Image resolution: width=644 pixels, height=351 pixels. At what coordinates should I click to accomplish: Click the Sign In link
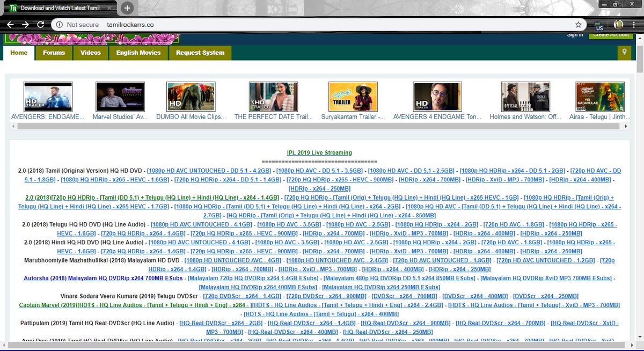(575, 35)
